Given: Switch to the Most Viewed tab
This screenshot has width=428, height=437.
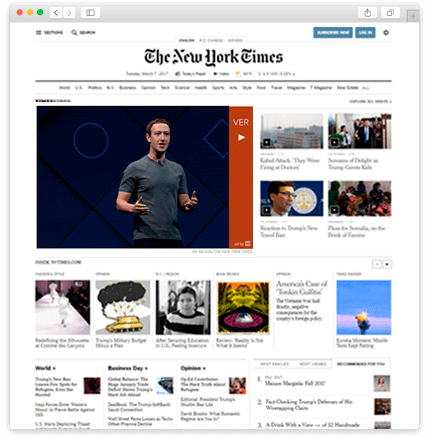Looking at the screenshot, I should click(313, 364).
